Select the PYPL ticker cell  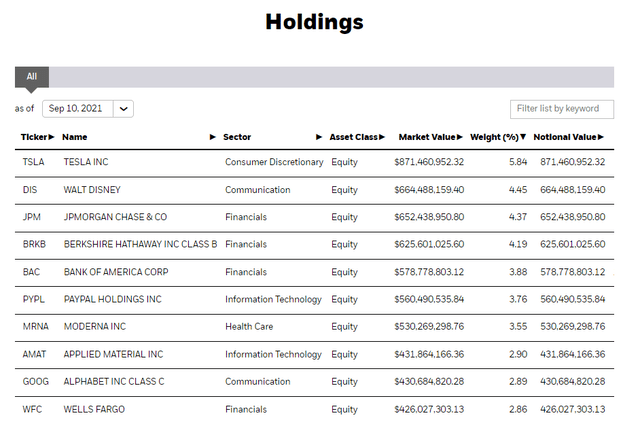[x=33, y=300]
